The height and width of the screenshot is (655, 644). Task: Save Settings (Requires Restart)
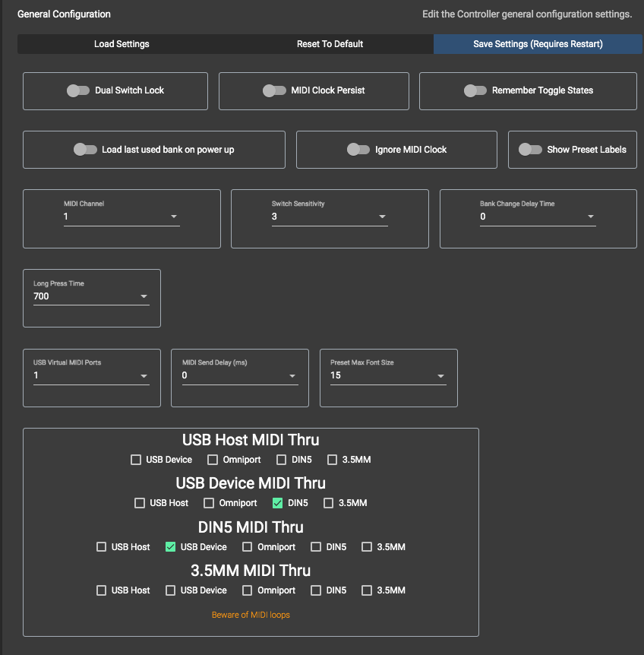click(x=538, y=44)
